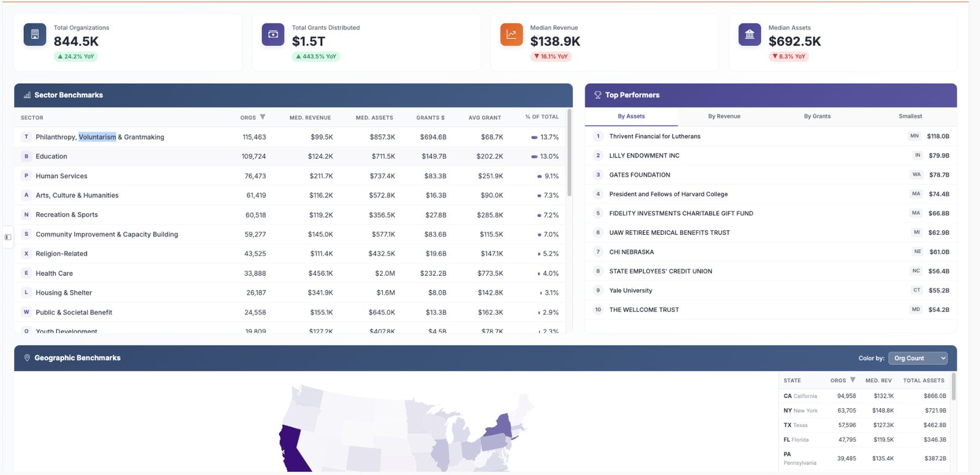The image size is (980, 475).
Task: Click the Top Performers trophy icon
Action: point(598,95)
